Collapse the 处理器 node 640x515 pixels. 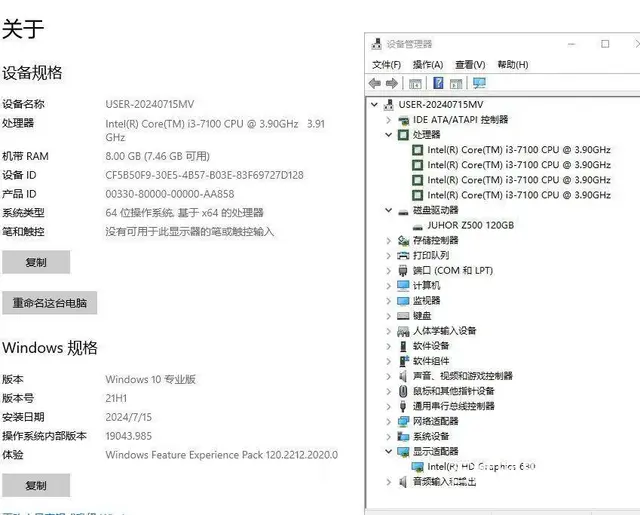pos(389,135)
